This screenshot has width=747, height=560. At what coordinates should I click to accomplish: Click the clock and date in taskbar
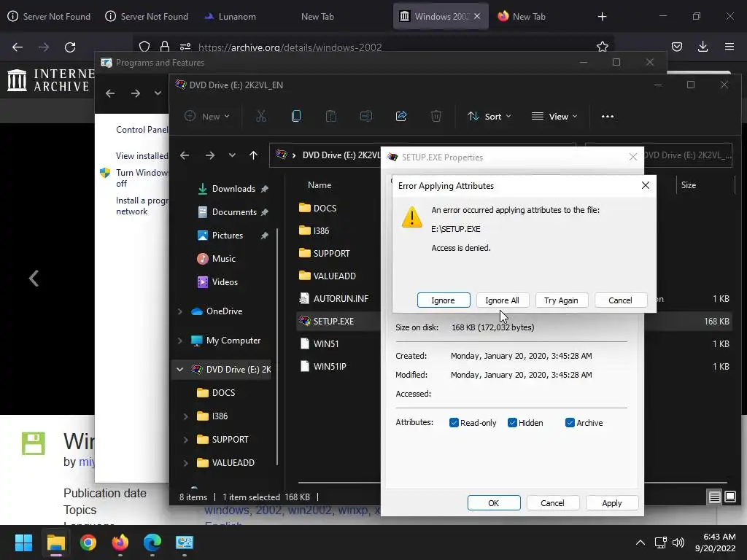(715, 542)
